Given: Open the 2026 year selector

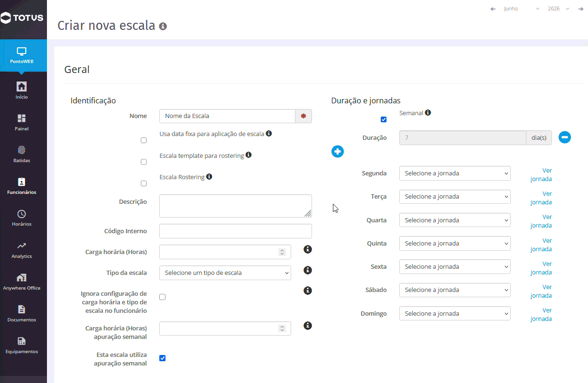Looking at the screenshot, I should coord(558,9).
